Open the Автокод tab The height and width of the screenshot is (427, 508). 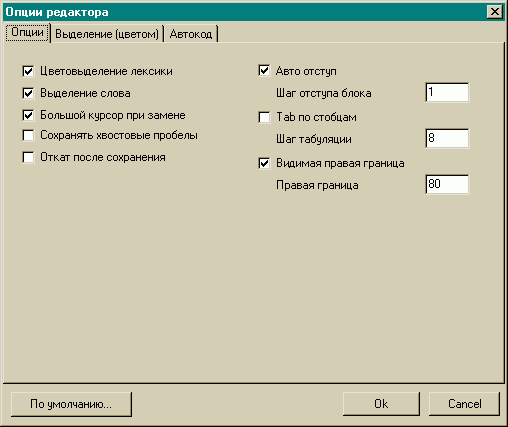point(191,34)
